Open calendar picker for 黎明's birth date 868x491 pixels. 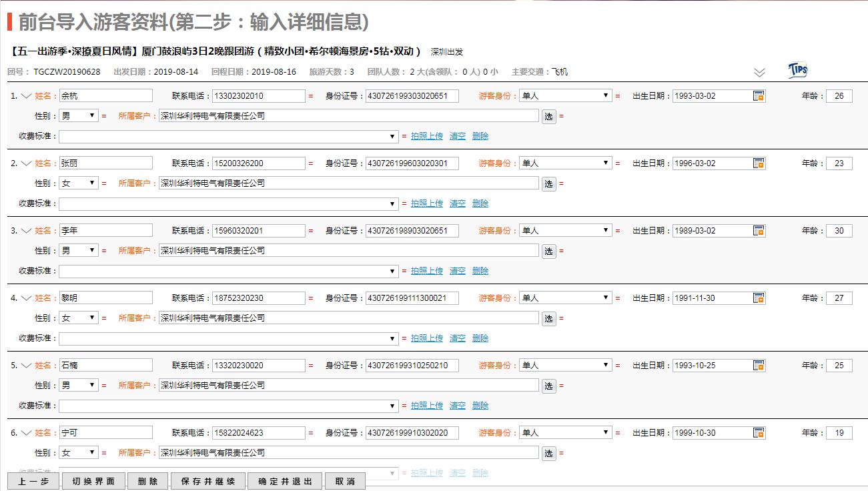point(759,298)
